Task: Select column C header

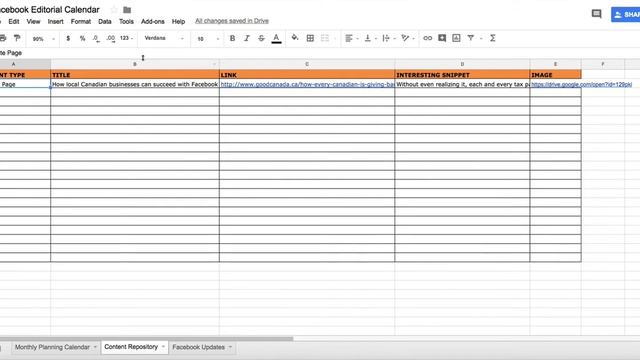Action: point(307,64)
